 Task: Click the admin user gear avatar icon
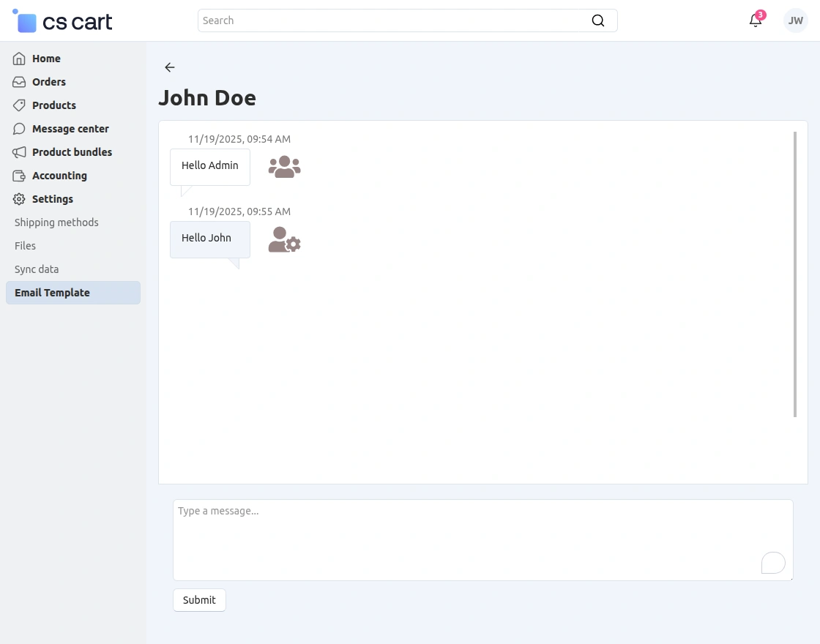(x=284, y=240)
